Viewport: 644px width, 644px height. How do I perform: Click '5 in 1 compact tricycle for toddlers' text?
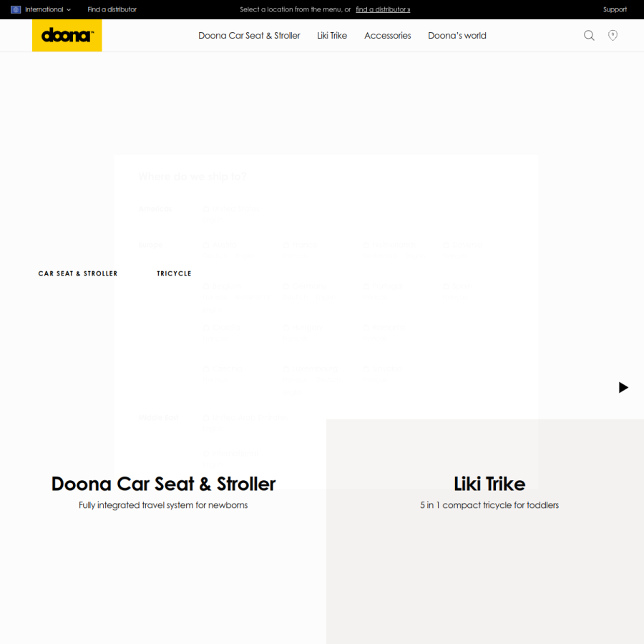pos(489,505)
